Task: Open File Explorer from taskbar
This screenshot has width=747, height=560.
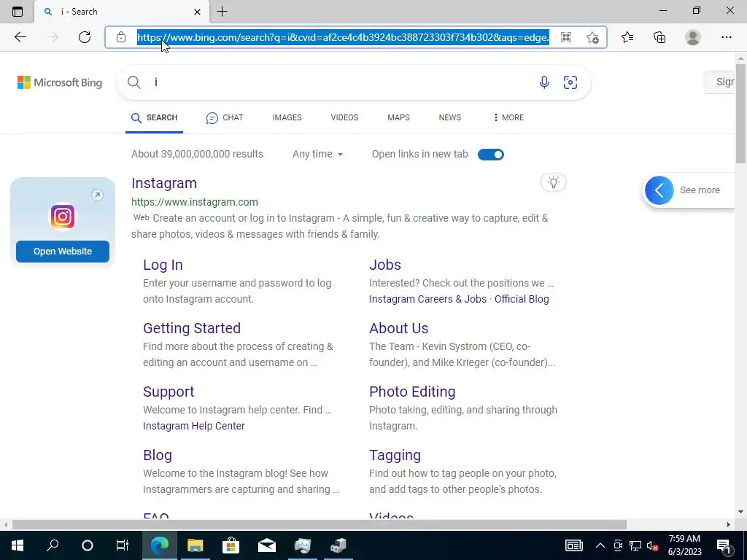Action: point(195,545)
